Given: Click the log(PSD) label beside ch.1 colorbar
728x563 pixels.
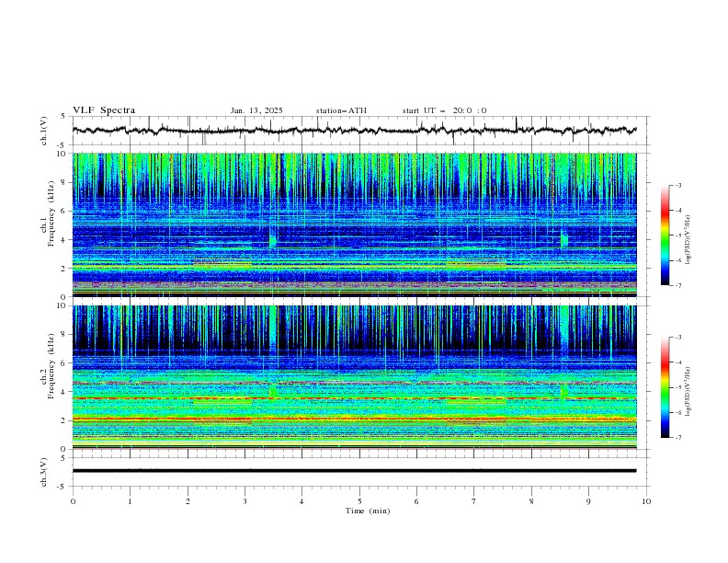Looking at the screenshot, I should [x=688, y=240].
